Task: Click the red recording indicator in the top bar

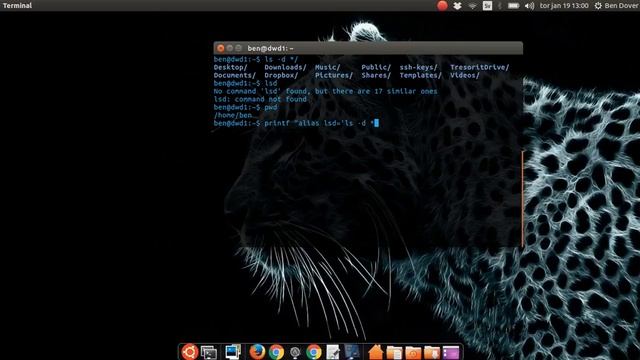Action: coord(442,6)
